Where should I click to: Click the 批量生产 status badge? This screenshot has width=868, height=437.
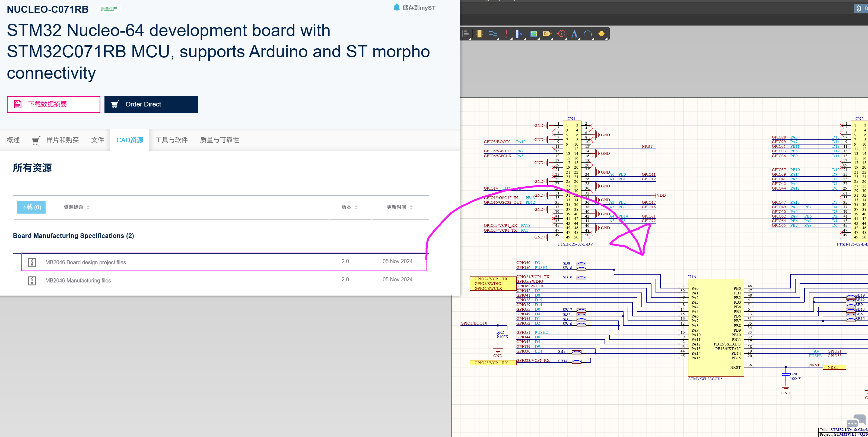coord(109,9)
